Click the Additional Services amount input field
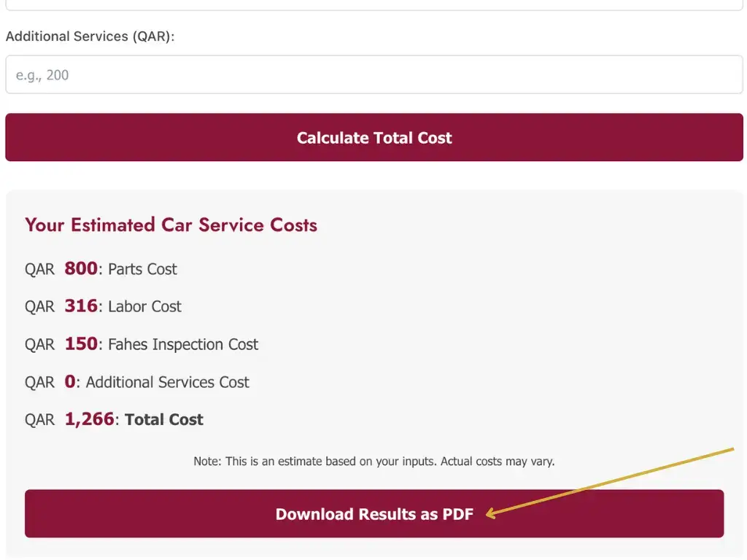Screen dimensions: 747x560 (373, 74)
